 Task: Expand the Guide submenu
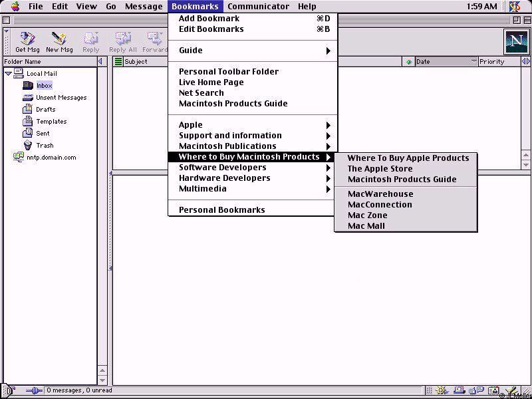(x=253, y=51)
